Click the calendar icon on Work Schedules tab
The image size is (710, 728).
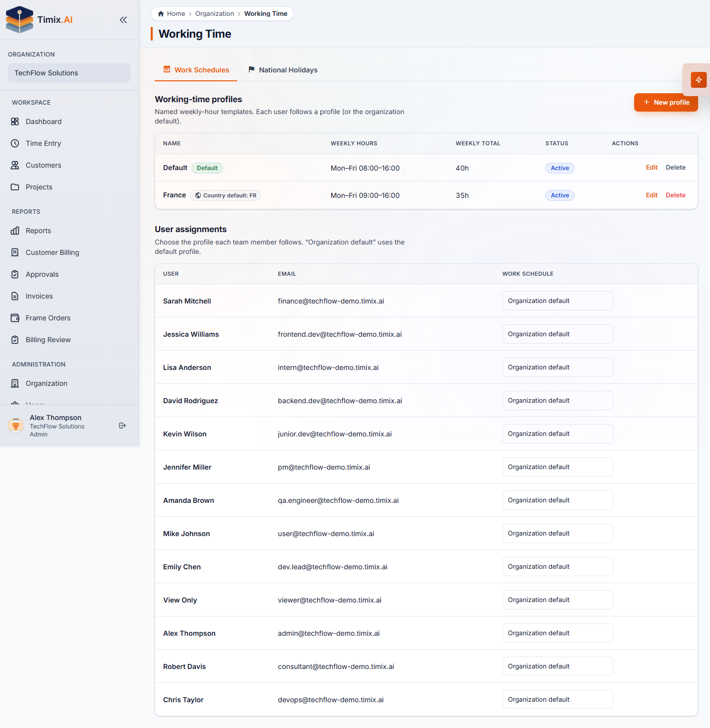pyautogui.click(x=167, y=69)
